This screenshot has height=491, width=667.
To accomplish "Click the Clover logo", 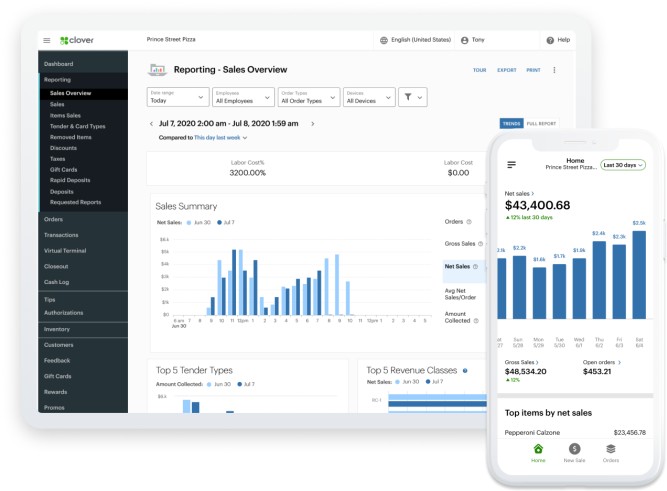I will [77, 40].
